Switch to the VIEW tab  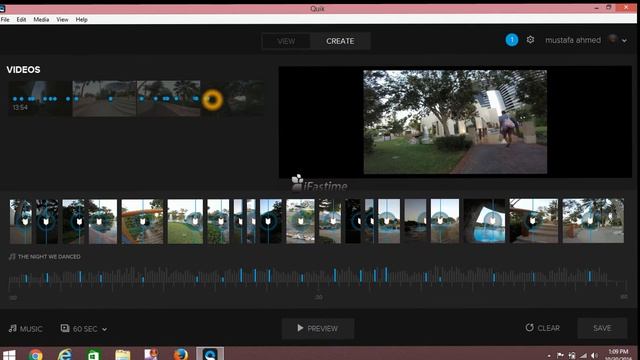[x=286, y=41]
